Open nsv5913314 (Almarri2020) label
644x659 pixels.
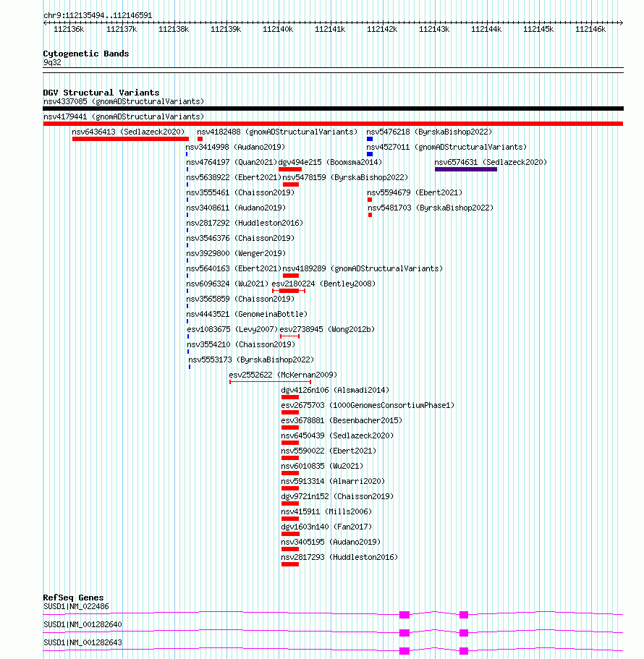click(x=333, y=480)
